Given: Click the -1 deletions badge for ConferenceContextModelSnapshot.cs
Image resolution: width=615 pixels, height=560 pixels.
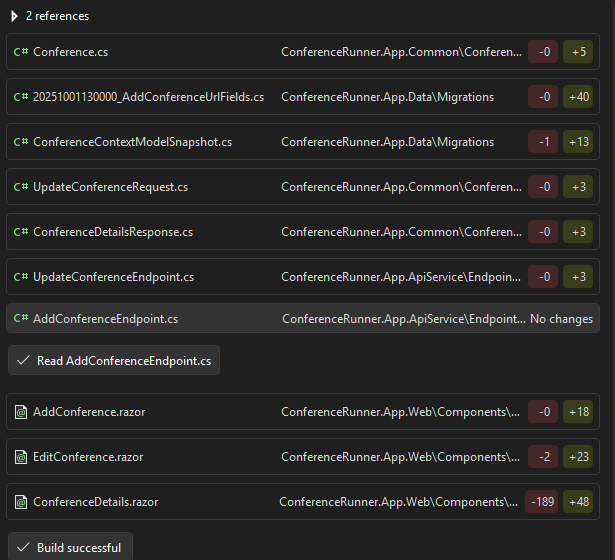Looking at the screenshot, I should click(543, 142).
